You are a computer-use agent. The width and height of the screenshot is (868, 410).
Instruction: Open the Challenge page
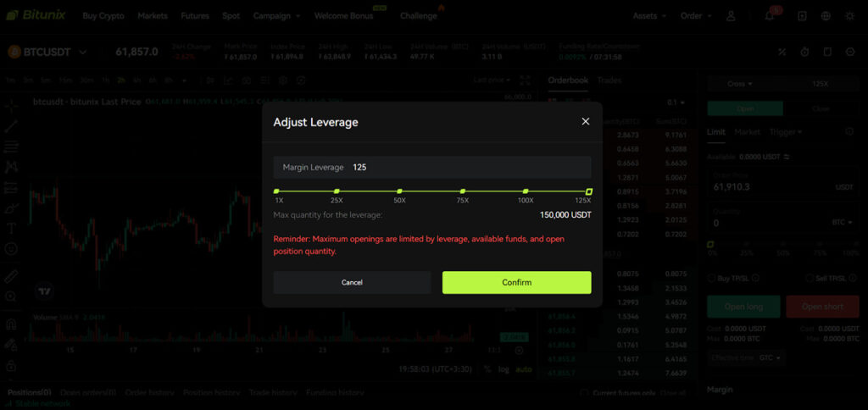click(419, 16)
